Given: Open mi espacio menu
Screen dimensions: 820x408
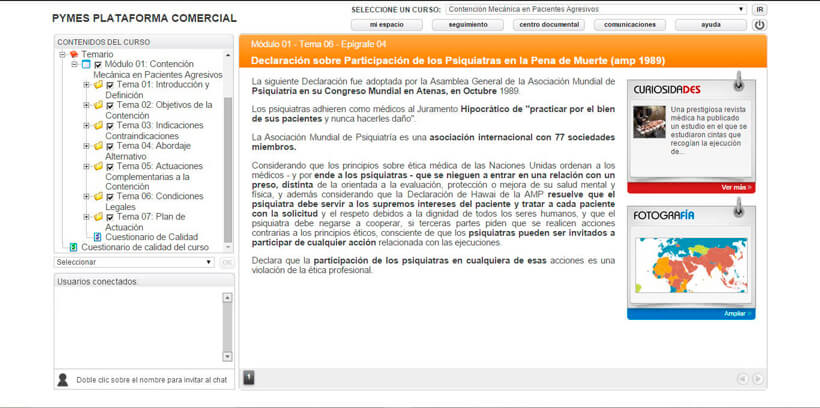Looking at the screenshot, I should tap(386, 25).
